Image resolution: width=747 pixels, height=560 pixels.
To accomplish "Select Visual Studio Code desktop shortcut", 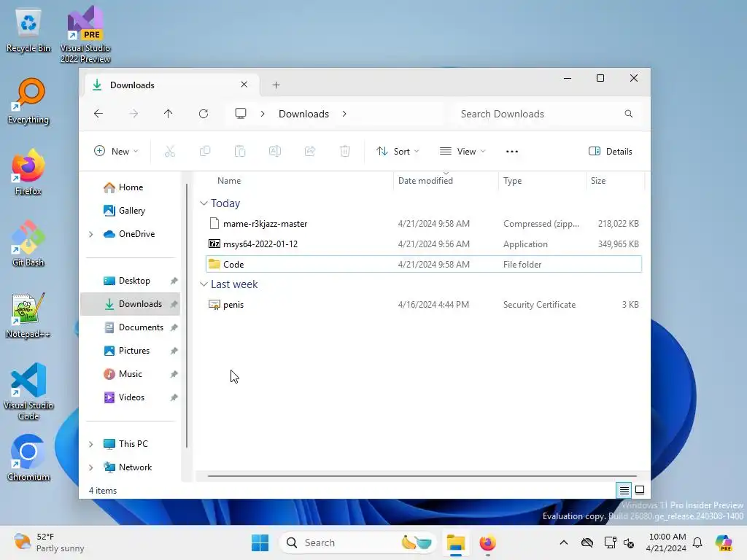I will [x=28, y=392].
